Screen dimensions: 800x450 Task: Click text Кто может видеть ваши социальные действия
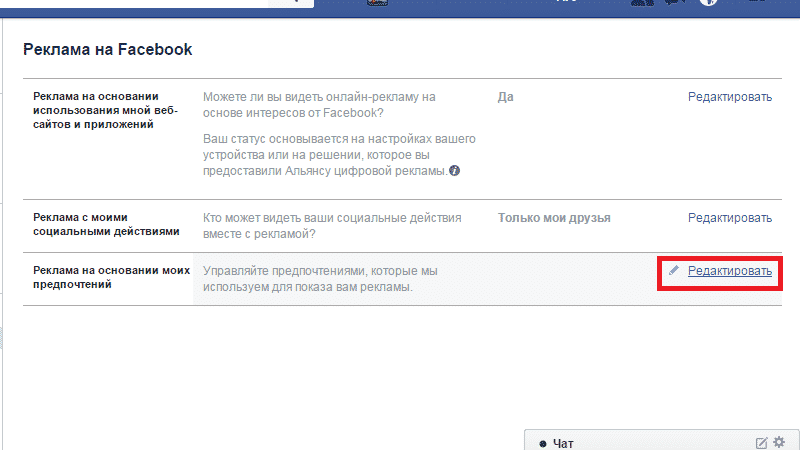tap(332, 226)
